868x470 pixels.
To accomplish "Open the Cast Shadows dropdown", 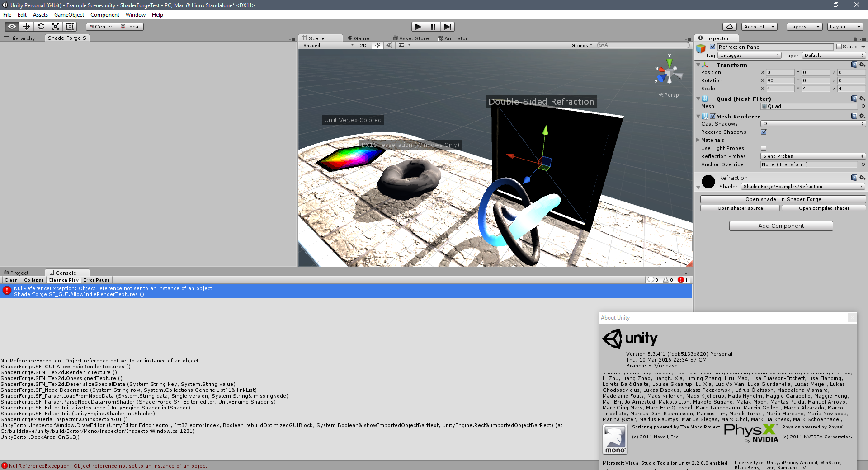I will click(x=812, y=124).
